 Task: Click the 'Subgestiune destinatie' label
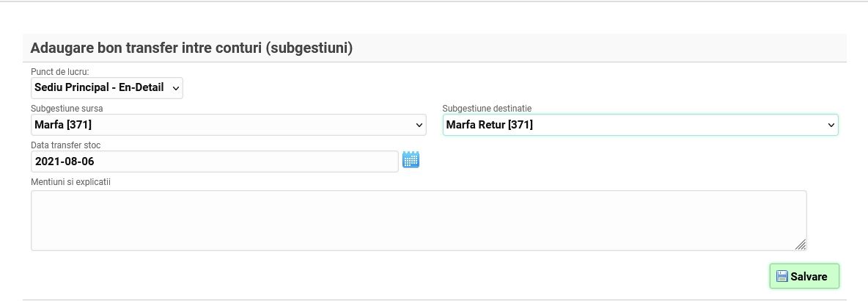coord(487,109)
